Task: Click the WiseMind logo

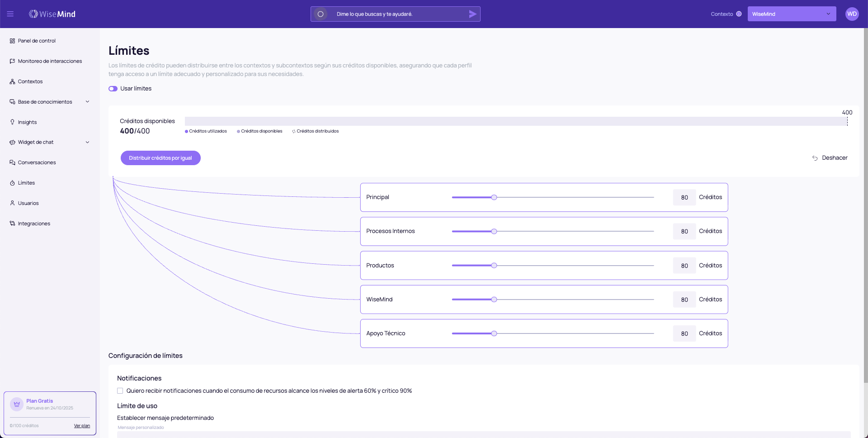Action: tap(52, 14)
